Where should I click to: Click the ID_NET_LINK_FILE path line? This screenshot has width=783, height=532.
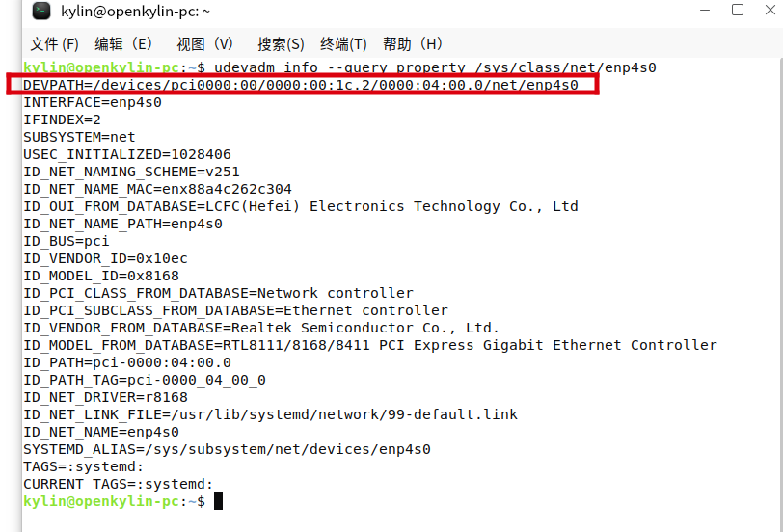[270, 414]
